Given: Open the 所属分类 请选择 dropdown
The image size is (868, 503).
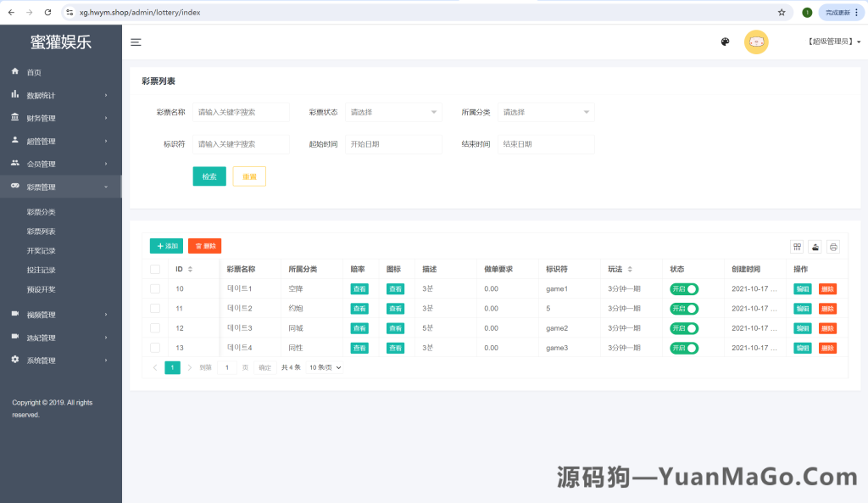Looking at the screenshot, I should [x=546, y=111].
